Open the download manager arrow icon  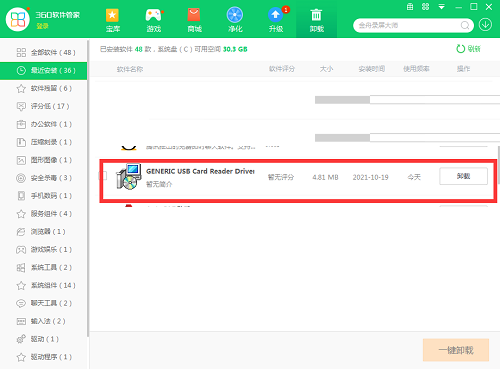coord(485,25)
